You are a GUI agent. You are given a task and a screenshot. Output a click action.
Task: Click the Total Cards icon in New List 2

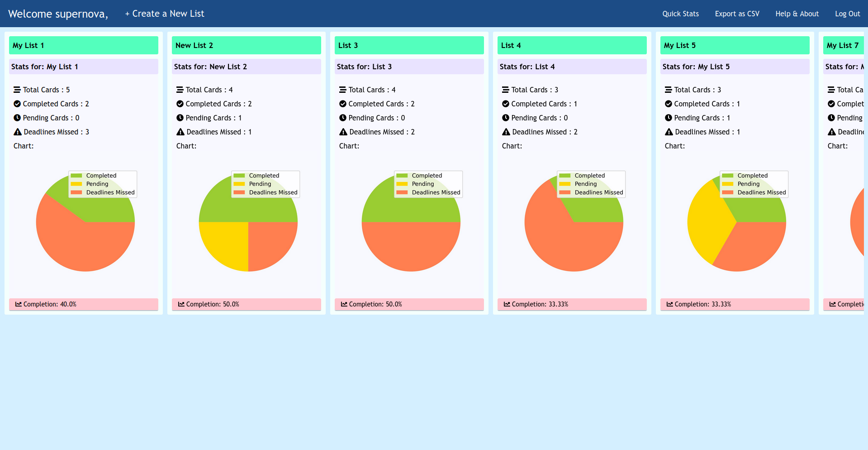[x=180, y=90]
